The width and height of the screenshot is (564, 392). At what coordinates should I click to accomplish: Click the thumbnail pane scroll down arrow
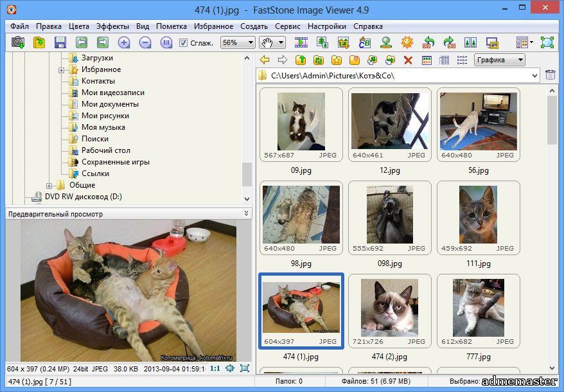click(552, 368)
